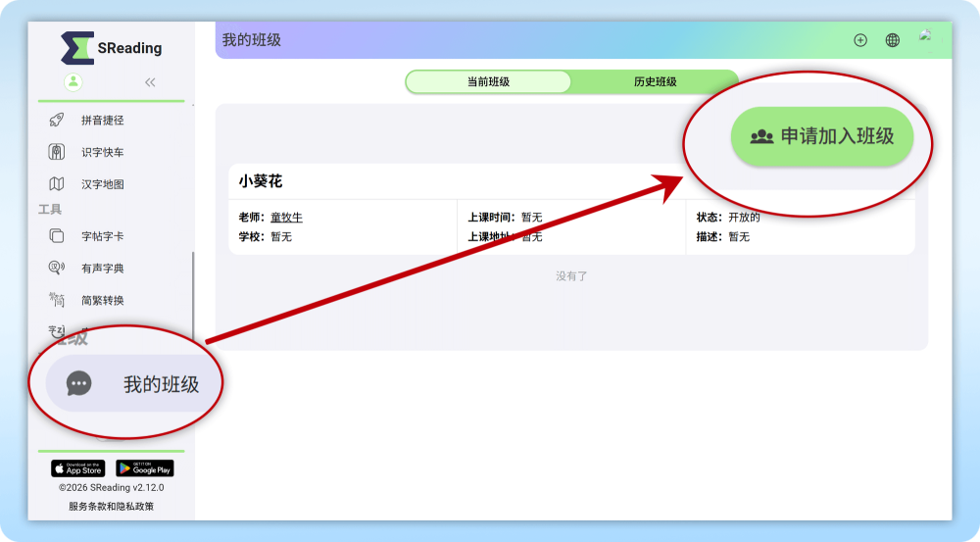980x542 pixels.
Task: Switch to 当前班级 tab
Action: [488, 82]
